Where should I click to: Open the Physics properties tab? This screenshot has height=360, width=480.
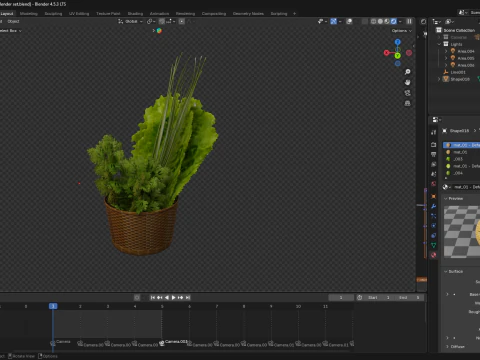point(433,226)
